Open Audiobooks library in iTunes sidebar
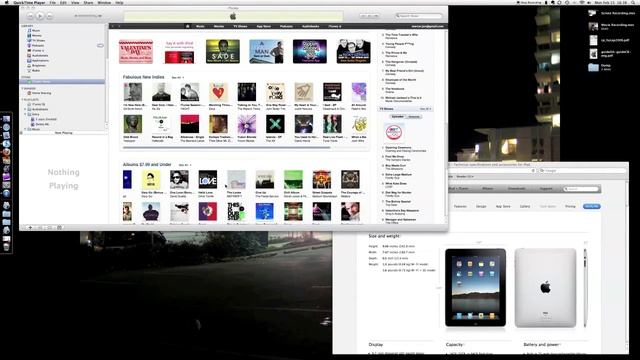This screenshot has width=640, height=360. coord(40,56)
